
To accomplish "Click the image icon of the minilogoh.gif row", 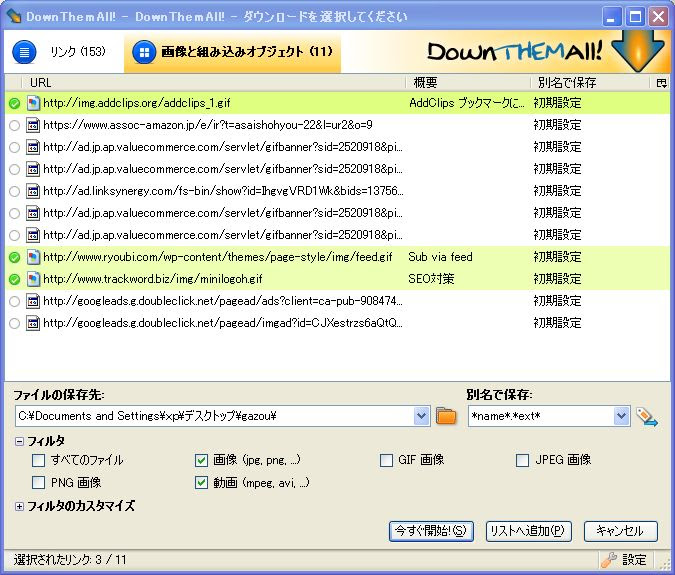I will (x=33, y=279).
